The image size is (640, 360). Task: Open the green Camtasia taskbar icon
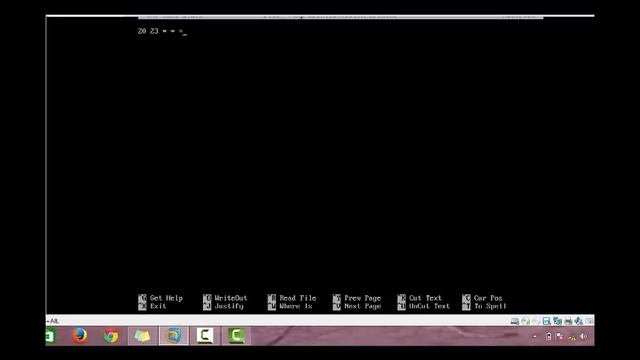coord(236,336)
